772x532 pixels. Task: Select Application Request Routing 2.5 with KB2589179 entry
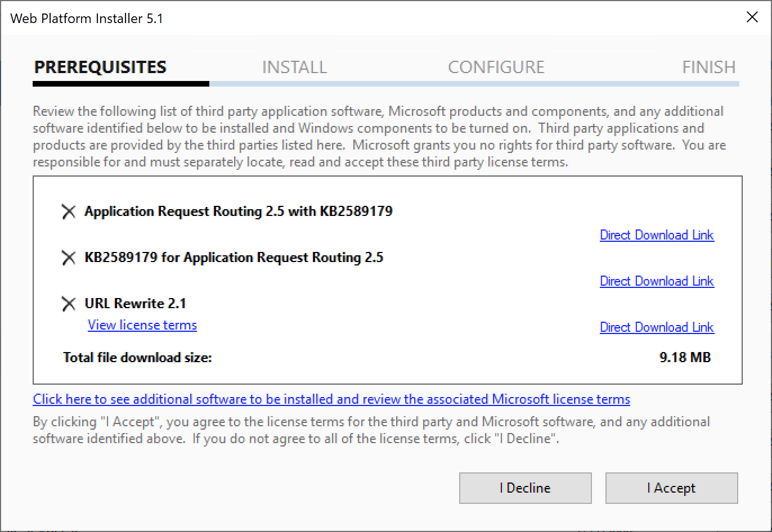[239, 211]
